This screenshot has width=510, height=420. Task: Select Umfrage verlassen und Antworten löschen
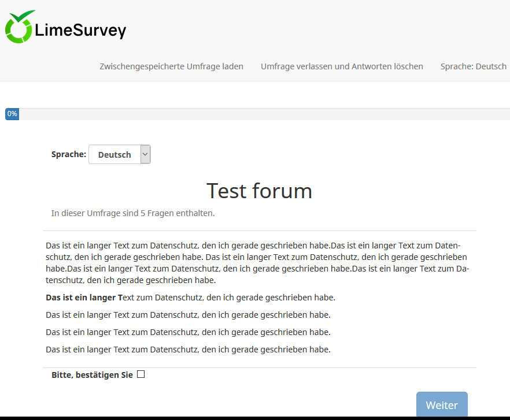coord(342,66)
